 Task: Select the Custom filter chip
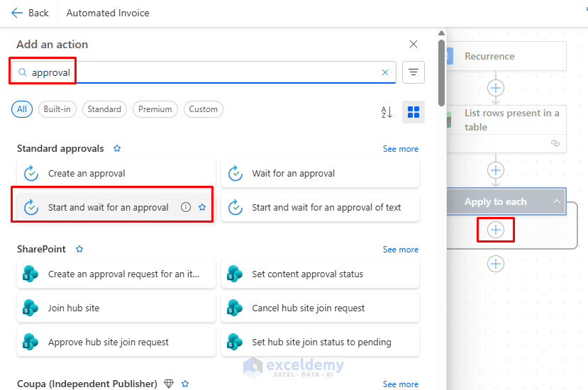click(204, 109)
